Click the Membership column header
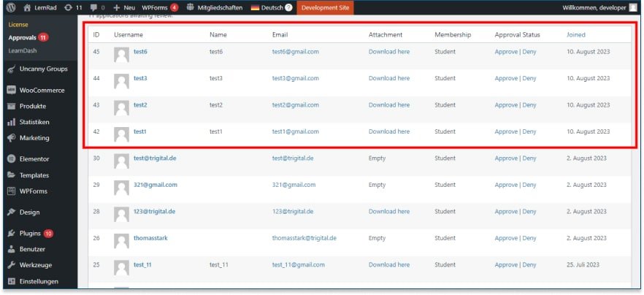This screenshot has height=295, width=644. 453,35
